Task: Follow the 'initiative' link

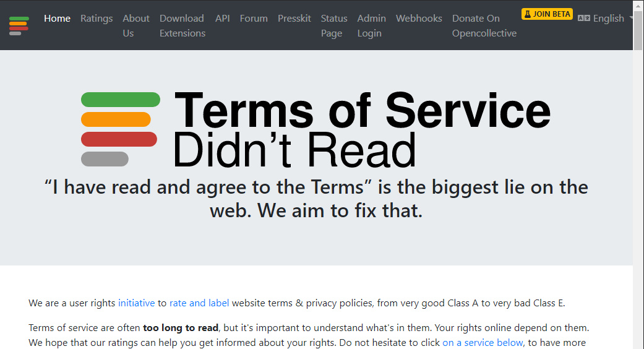Action: click(136, 303)
